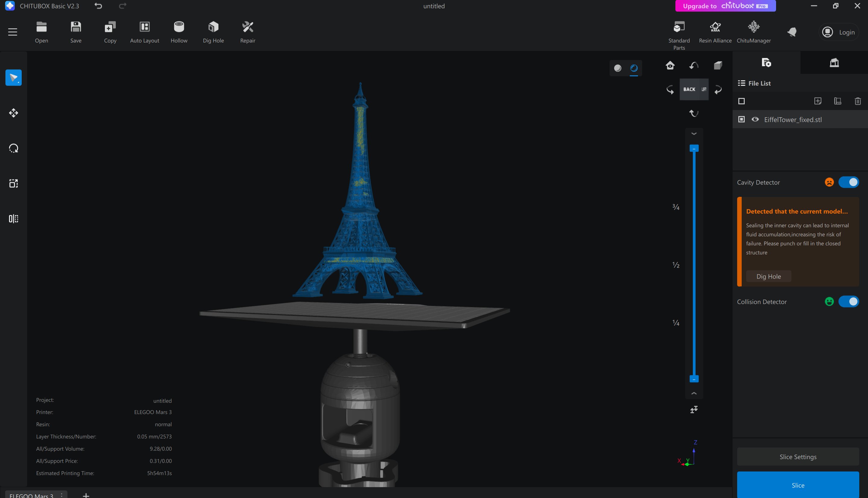The image size is (868, 498).
Task: Click the redo arrow in title bar
Action: [x=122, y=6]
